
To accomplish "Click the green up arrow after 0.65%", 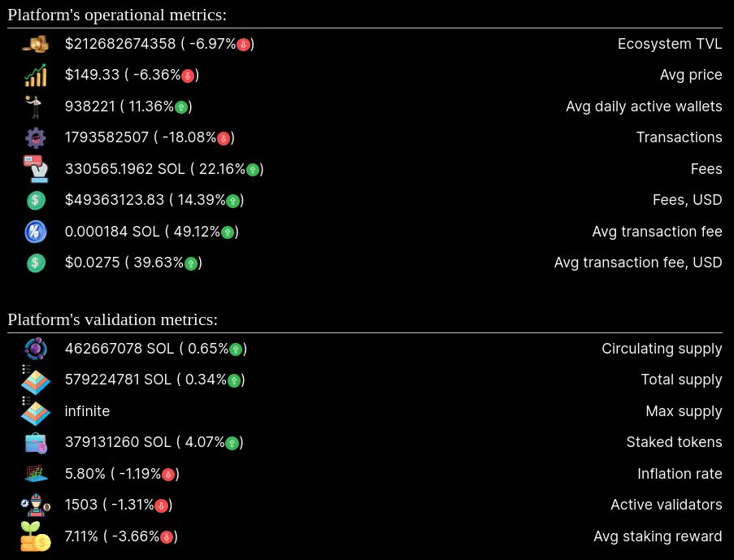I will tap(236, 349).
